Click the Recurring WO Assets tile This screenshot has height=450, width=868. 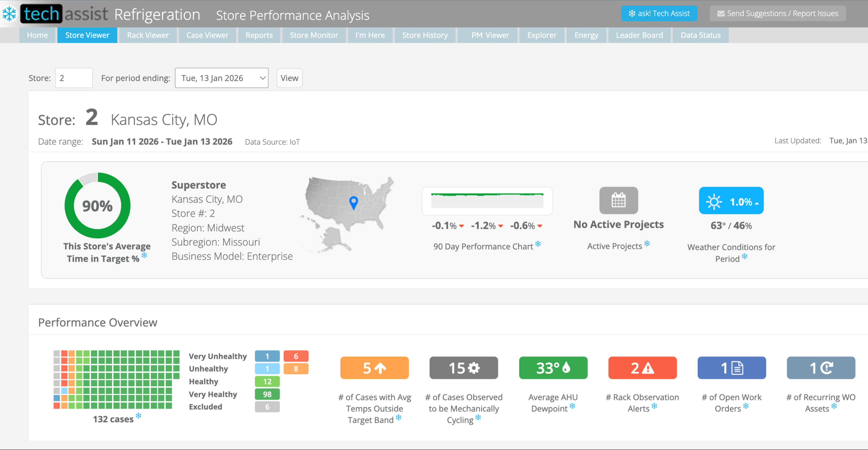click(821, 368)
